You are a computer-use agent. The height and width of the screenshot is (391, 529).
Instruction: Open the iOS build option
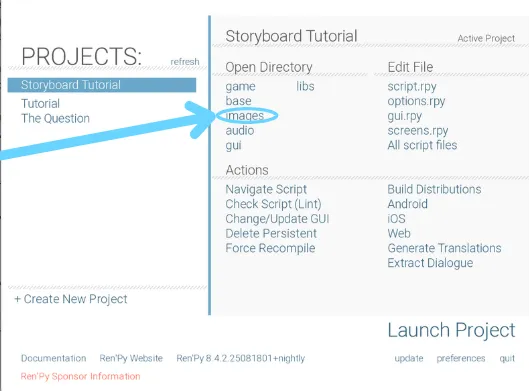[396, 219]
